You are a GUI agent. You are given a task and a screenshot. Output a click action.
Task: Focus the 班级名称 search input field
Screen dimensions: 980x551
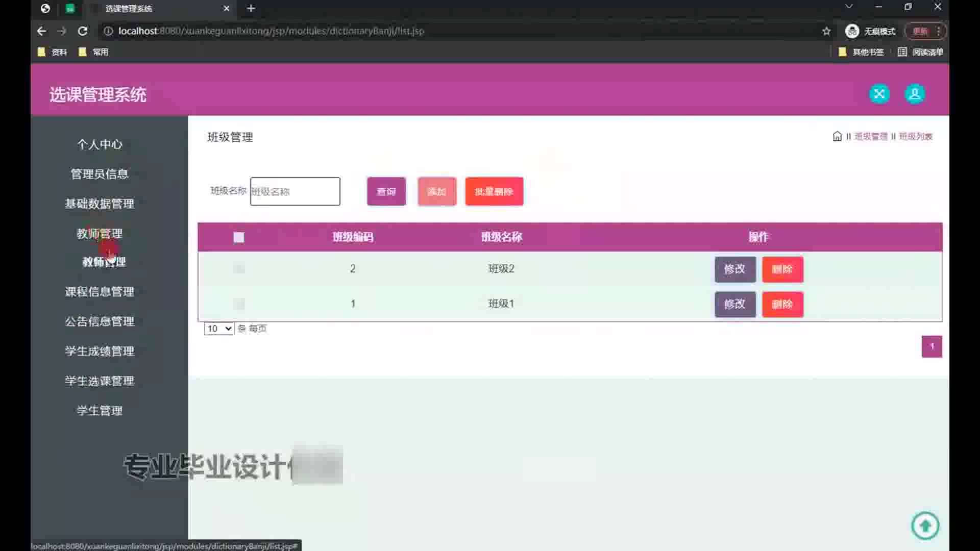tap(295, 191)
